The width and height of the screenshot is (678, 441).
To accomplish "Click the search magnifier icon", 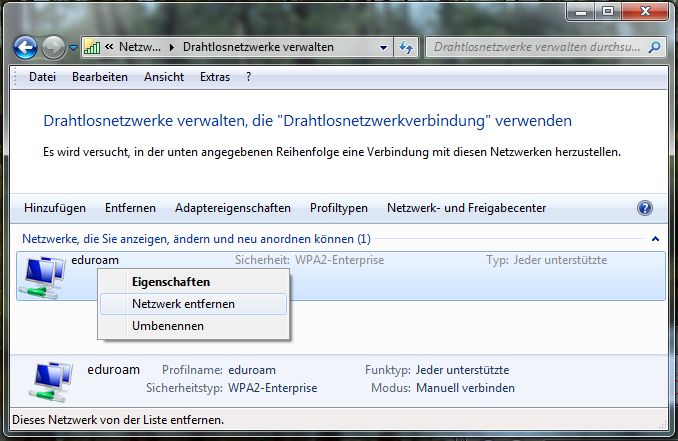I will coord(654,47).
